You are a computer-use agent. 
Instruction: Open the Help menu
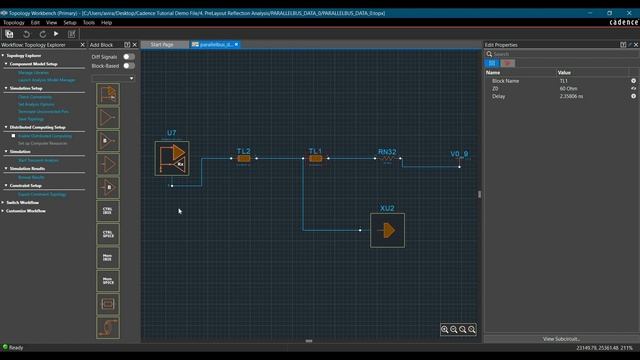tap(107, 23)
